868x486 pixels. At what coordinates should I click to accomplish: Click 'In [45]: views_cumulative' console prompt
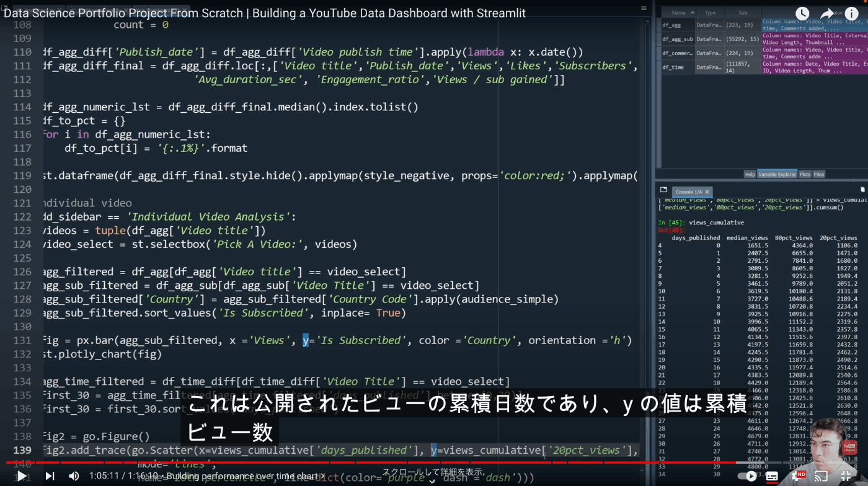click(701, 222)
